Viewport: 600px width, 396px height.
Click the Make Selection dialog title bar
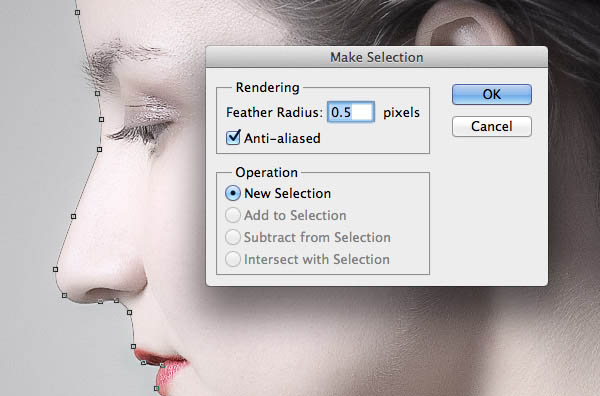[x=377, y=57]
